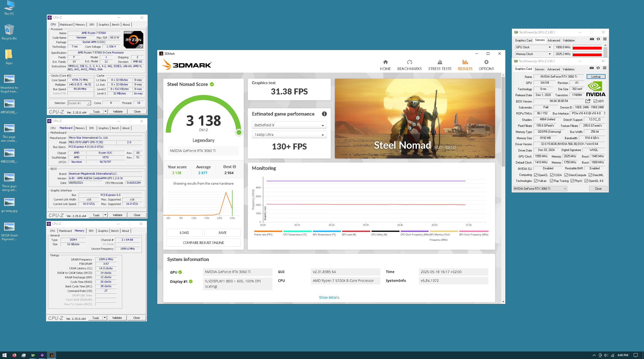The height and width of the screenshot is (359, 644).
Task: Click Memory Clock red sensor bar
Action: [x=587, y=54]
